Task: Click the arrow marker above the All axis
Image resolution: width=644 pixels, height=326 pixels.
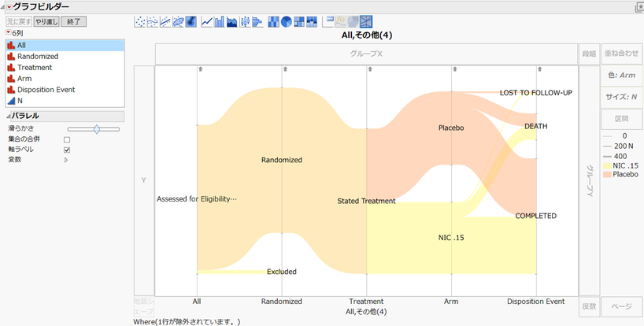Action: click(201, 69)
